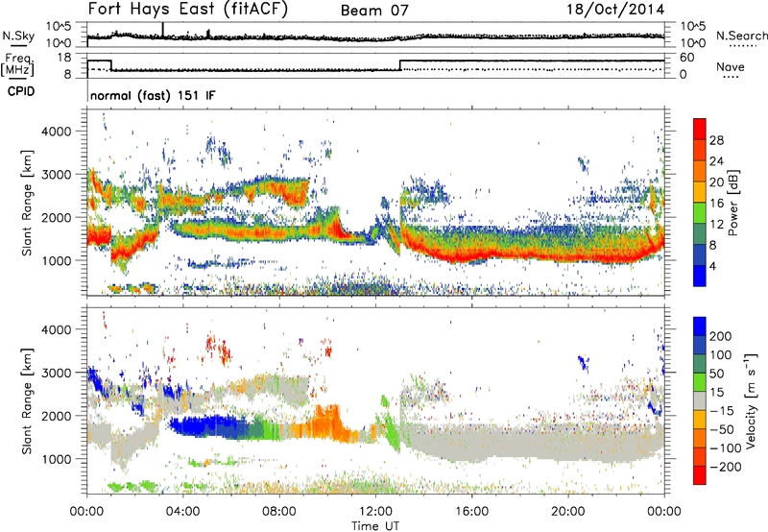The image size is (768, 532).
Task: Click the 'Slant Range [km]' label of power panel
Action: pos(27,203)
